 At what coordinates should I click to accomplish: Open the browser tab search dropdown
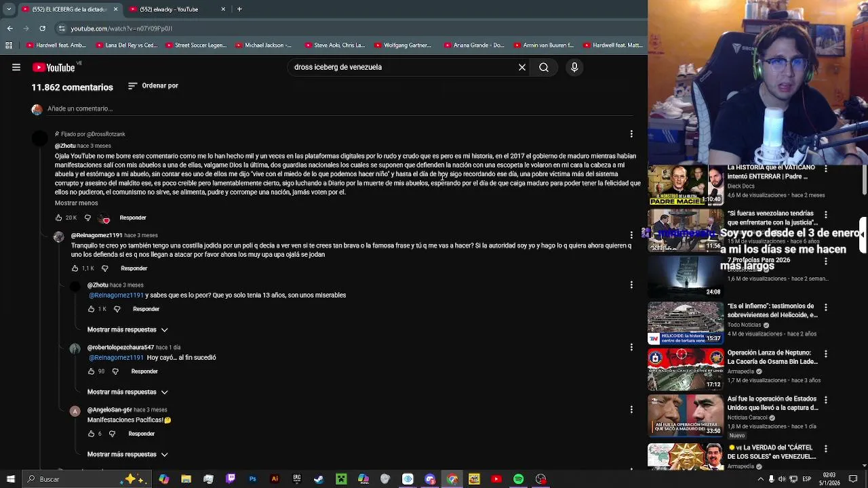point(9,9)
